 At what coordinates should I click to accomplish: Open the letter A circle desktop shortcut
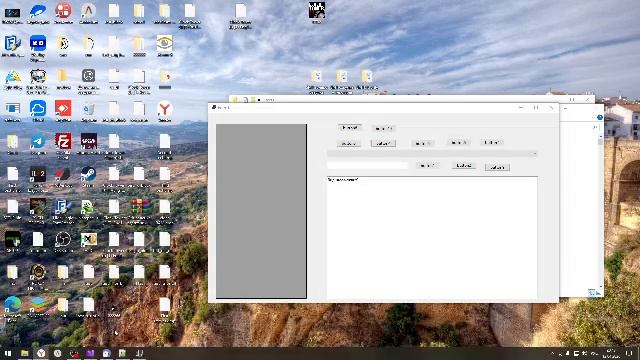(88, 11)
